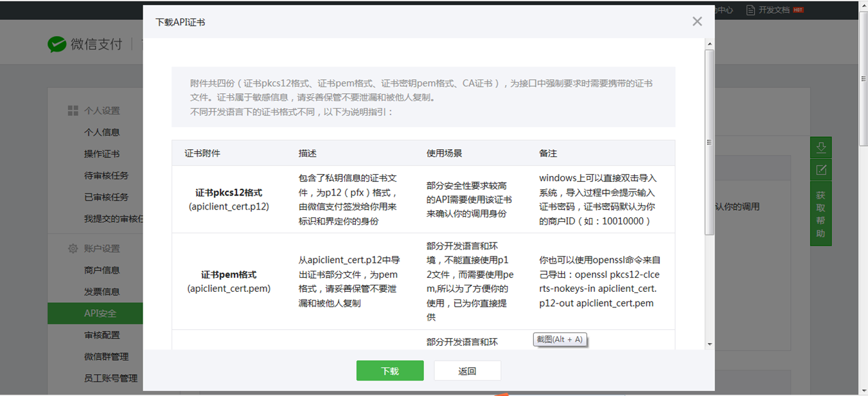Close the 下载API证书 dialog with the X

point(697,21)
